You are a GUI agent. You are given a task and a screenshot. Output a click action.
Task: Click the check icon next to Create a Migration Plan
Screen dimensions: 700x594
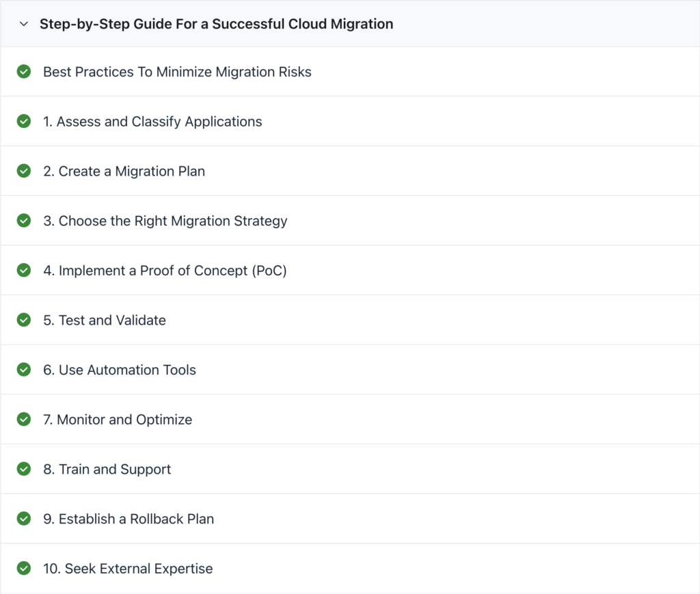pyautogui.click(x=24, y=171)
